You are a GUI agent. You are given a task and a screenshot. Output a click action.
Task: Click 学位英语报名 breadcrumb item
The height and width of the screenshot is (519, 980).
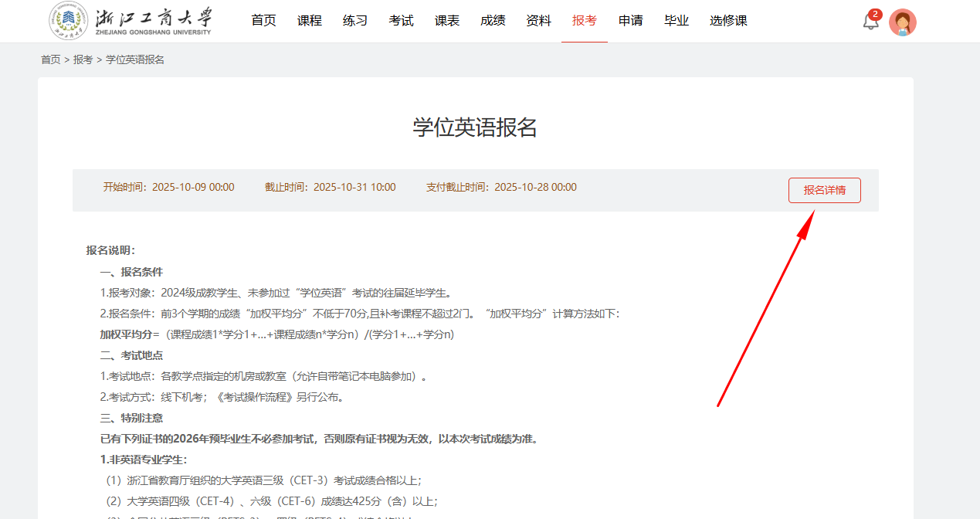point(135,59)
